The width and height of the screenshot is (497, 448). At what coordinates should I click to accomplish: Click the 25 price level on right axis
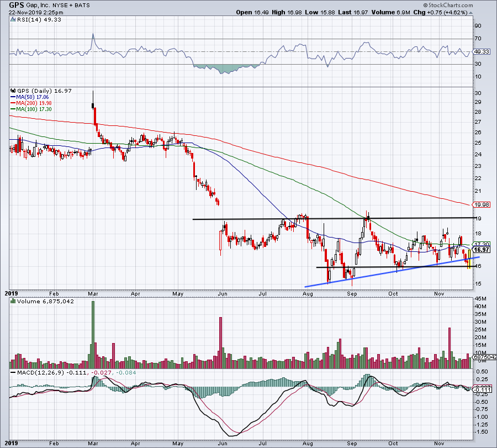478,143
